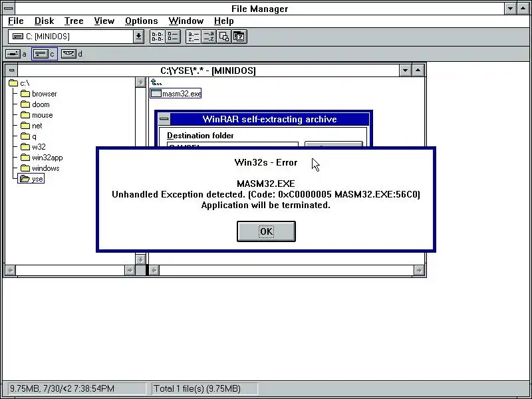
Task: Open the drive selection dropdown arrow
Action: (x=138, y=37)
